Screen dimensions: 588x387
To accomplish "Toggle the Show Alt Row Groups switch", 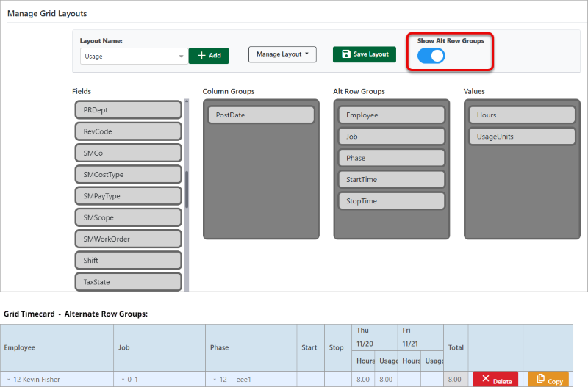I will click(x=431, y=57).
